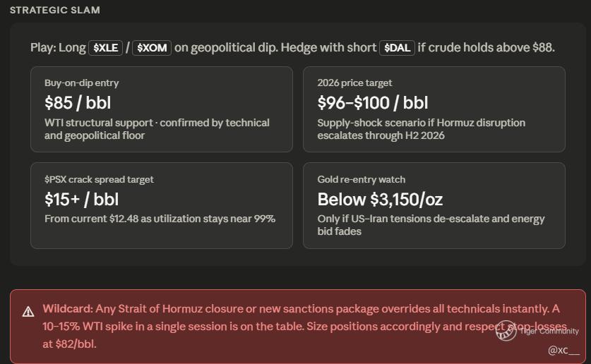The height and width of the screenshot is (364, 591).
Task: Select the Gold re-entry watch card label
Action: (x=362, y=179)
